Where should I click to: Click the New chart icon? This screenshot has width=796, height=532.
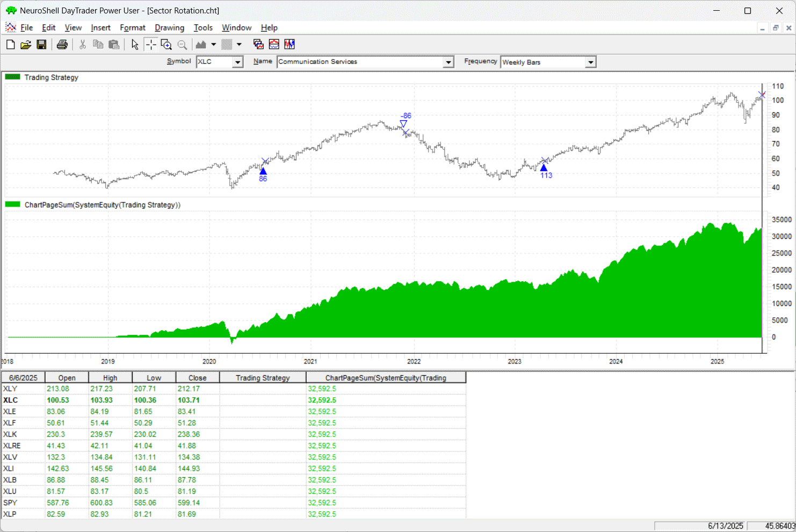tap(10, 45)
